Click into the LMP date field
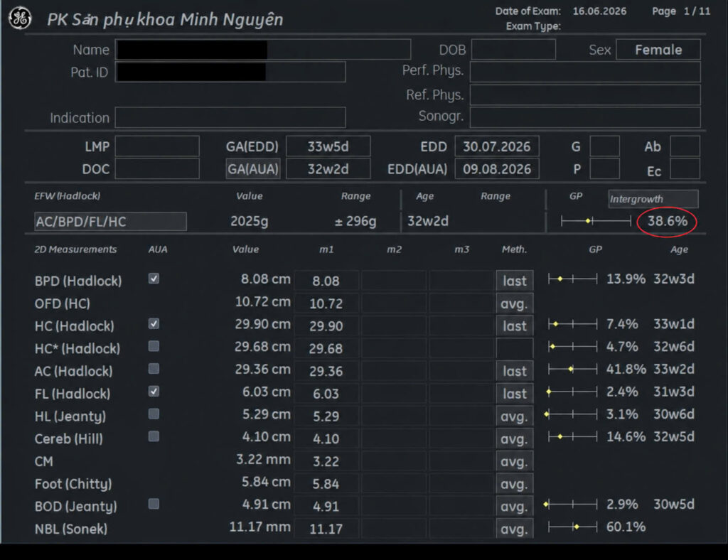 pos(157,146)
